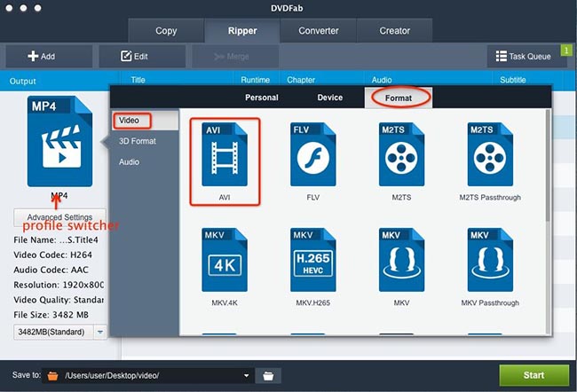Pick the plain MKV format icon
577x392 pixels.
tap(401, 260)
